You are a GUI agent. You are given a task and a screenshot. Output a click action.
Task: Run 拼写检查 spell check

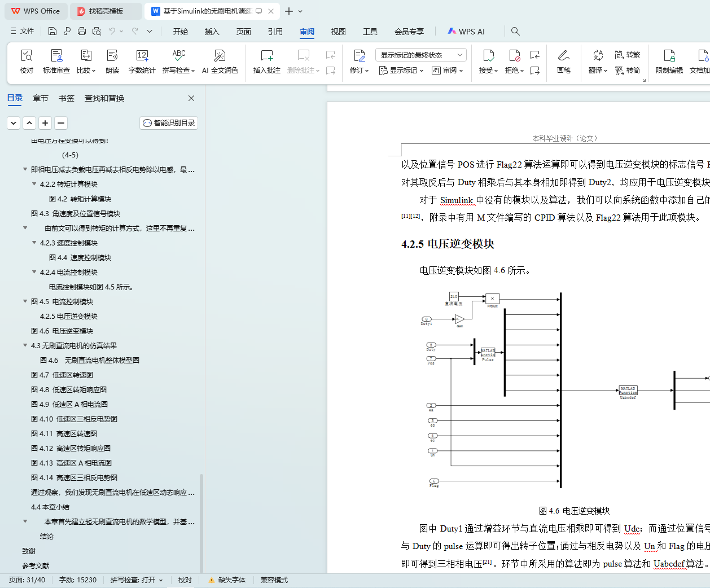coord(178,62)
